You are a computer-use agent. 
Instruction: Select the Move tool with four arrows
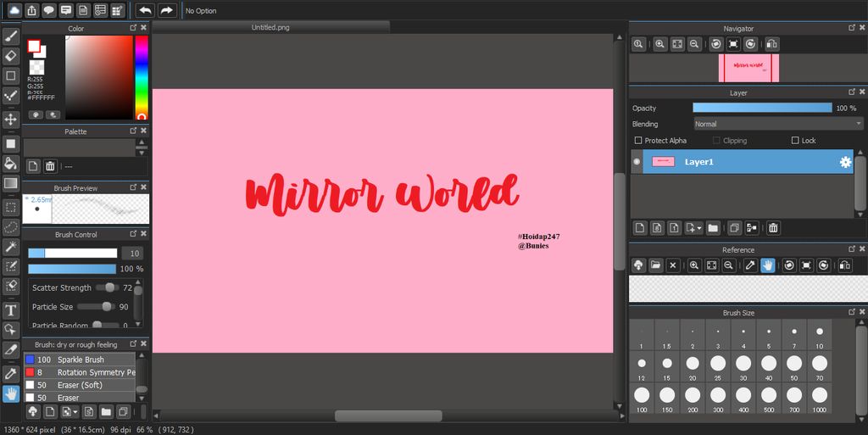tap(10, 120)
